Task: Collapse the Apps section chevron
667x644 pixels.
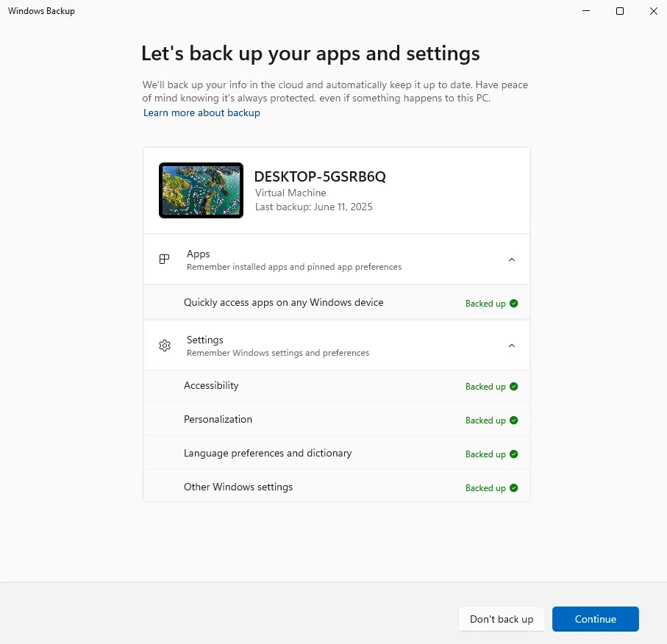Action: [512, 260]
